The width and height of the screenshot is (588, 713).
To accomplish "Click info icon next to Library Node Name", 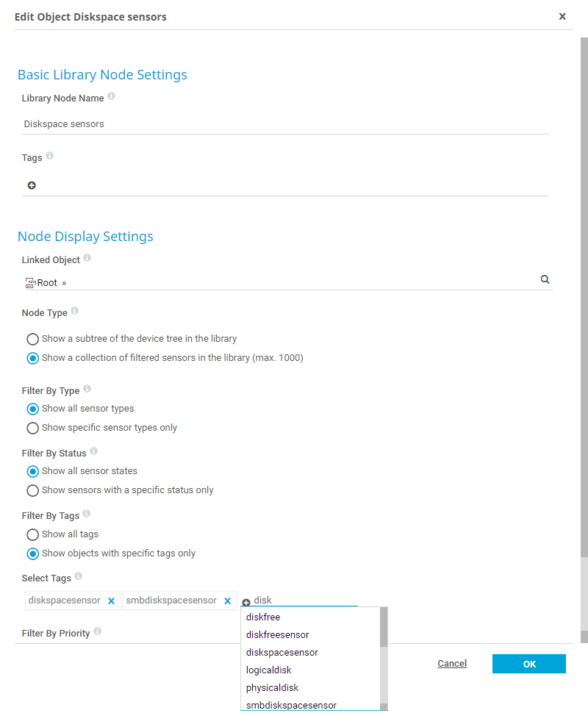I will pyautogui.click(x=112, y=96).
